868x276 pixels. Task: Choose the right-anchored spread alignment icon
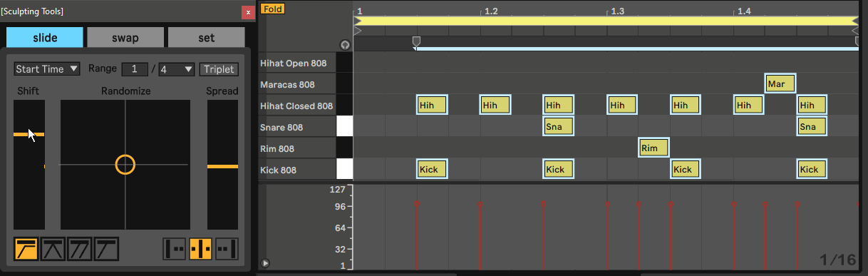click(227, 249)
